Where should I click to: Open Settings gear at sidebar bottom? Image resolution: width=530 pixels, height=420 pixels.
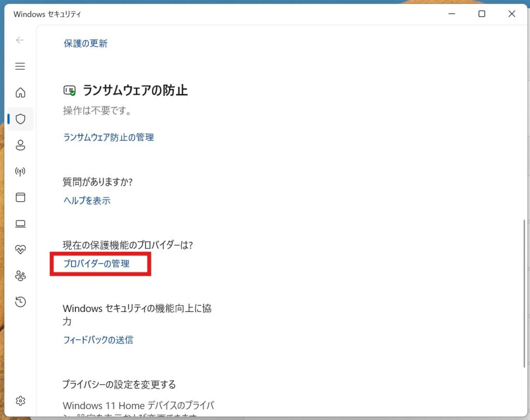point(20,401)
